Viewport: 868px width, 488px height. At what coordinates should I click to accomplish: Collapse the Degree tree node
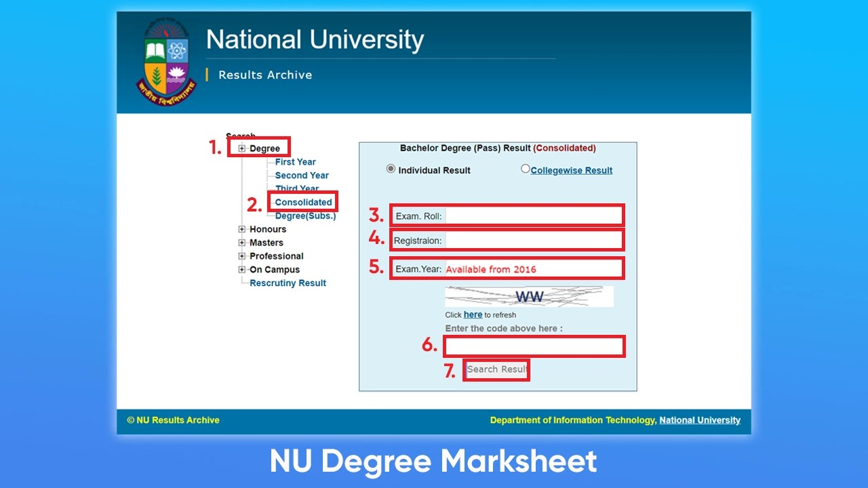tap(241, 148)
